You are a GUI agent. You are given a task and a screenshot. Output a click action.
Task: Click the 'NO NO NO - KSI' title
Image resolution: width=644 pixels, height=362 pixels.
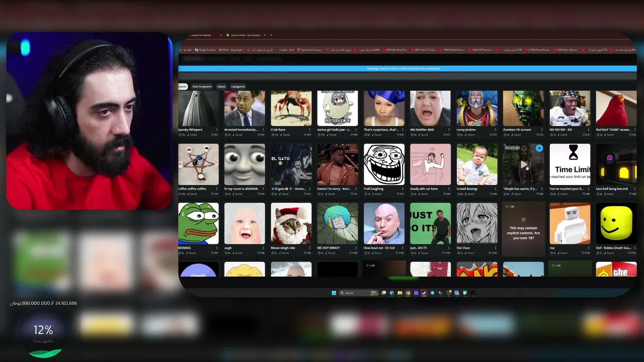point(561,130)
